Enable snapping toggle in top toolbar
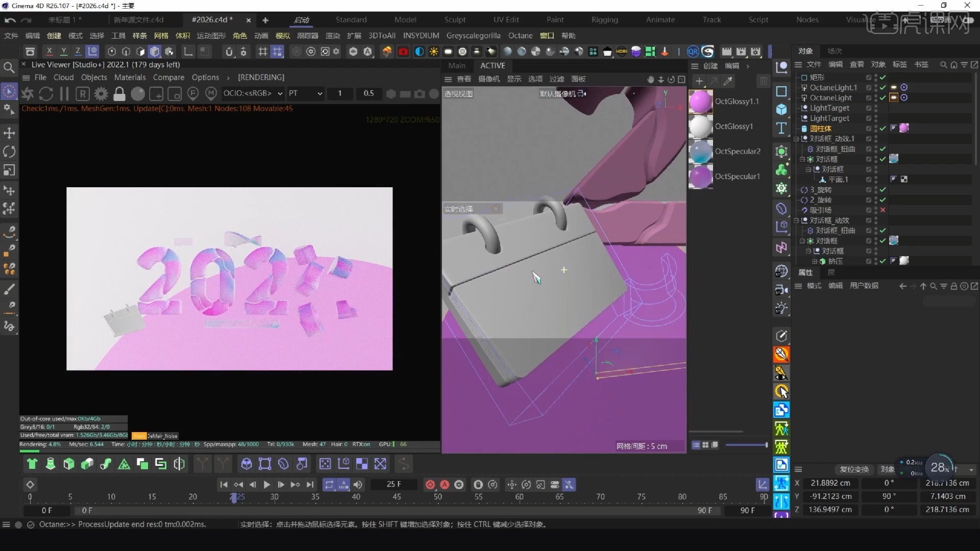This screenshot has height=551, width=980. click(x=229, y=52)
